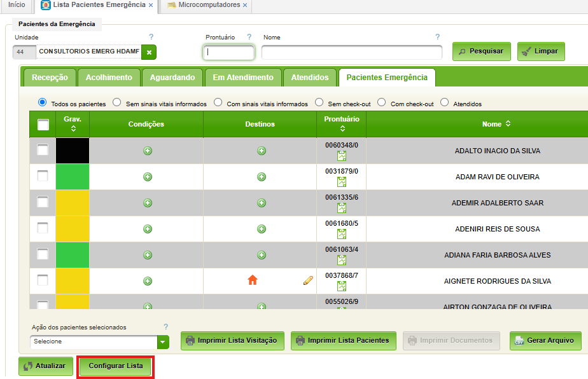Open chart icon under prontuário 0060348/0
The width and height of the screenshot is (588, 379).
342,156
